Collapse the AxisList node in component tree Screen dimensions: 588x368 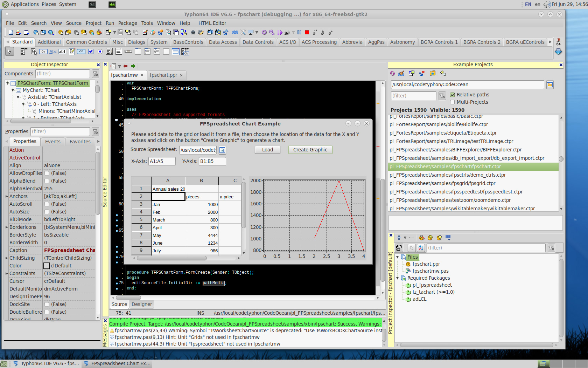pyautogui.click(x=18, y=97)
